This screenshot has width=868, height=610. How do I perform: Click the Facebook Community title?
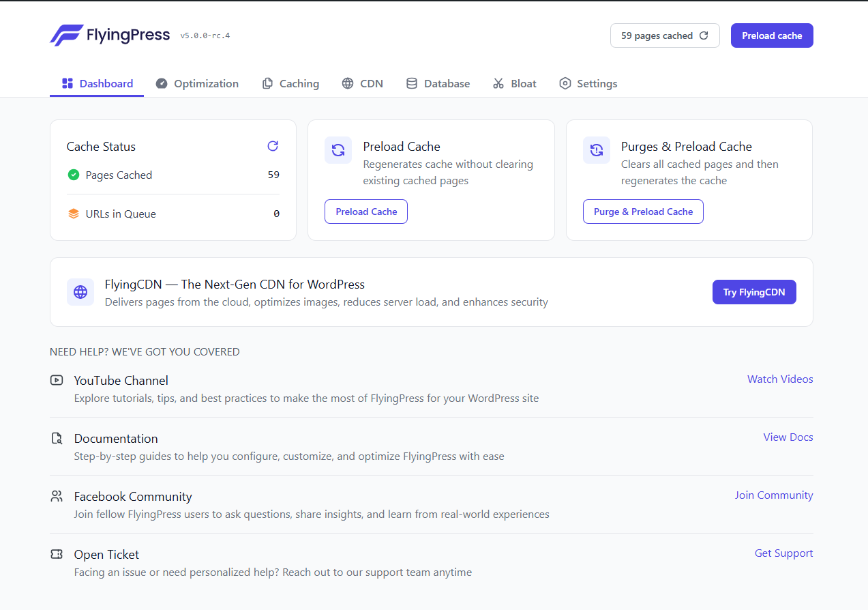point(133,497)
